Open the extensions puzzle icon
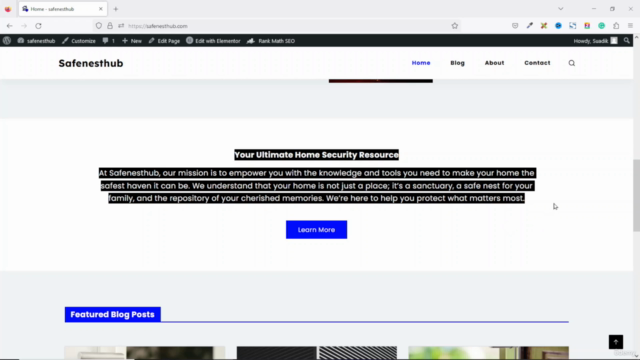The height and width of the screenshot is (360, 640). point(616,26)
